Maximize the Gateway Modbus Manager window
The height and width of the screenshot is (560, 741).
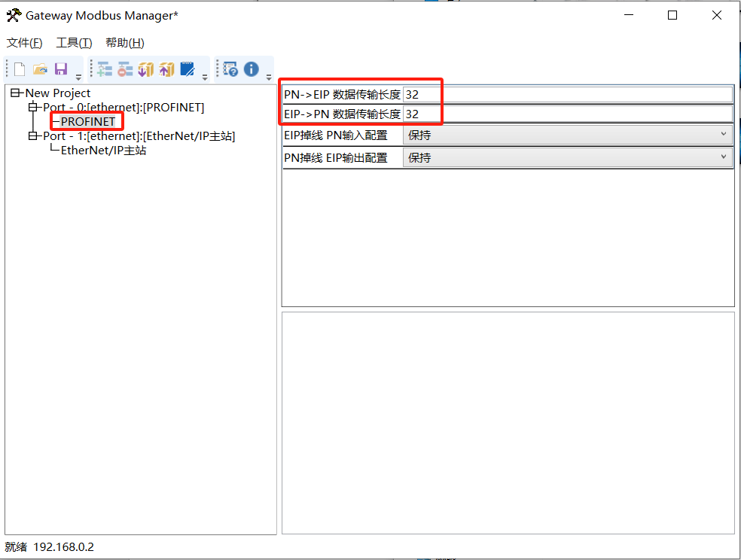(672, 15)
